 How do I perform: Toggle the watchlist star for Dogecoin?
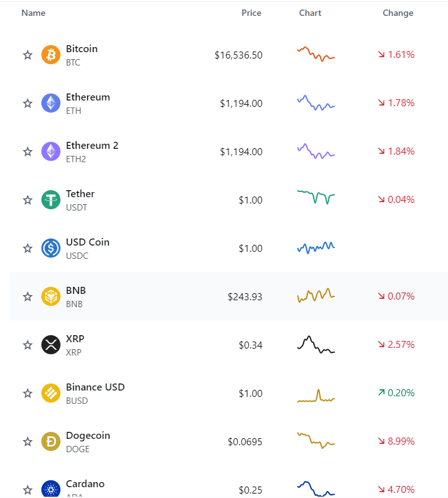coord(27,441)
